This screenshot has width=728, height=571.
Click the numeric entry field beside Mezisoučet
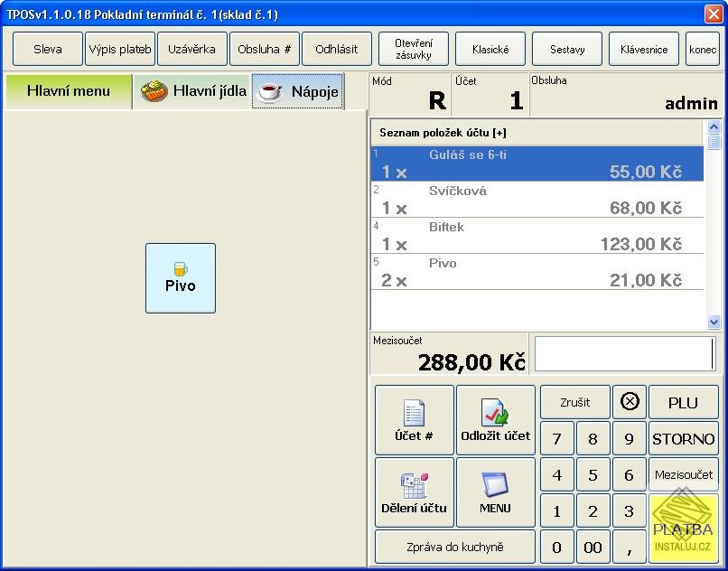(x=625, y=354)
